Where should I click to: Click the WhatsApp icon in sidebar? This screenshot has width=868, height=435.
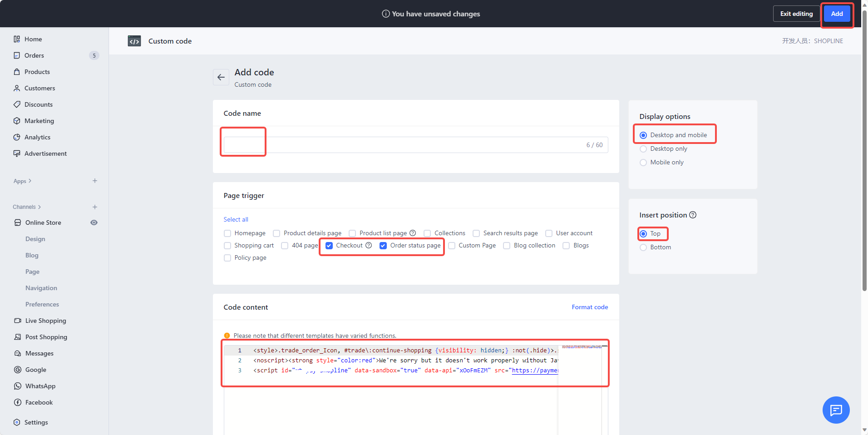[18, 386]
